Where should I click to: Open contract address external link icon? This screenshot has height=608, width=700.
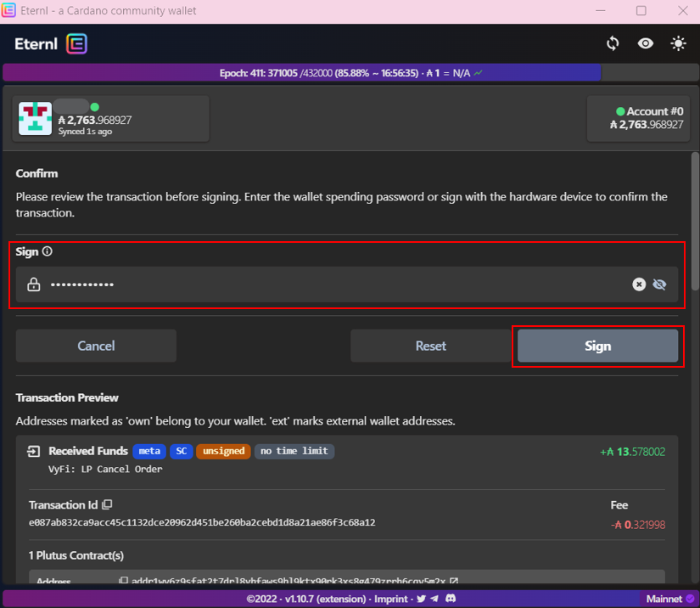pyautogui.click(x=454, y=582)
